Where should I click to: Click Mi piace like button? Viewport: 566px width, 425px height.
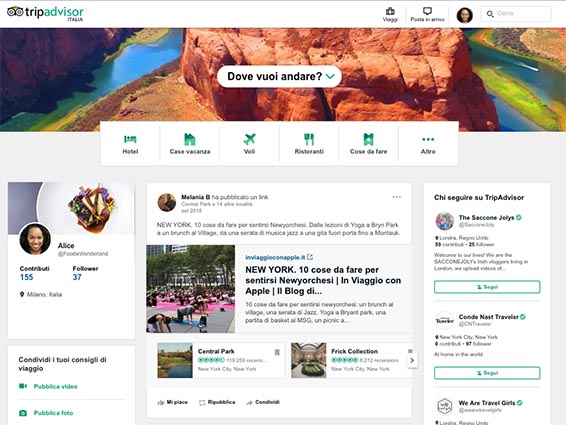click(173, 402)
